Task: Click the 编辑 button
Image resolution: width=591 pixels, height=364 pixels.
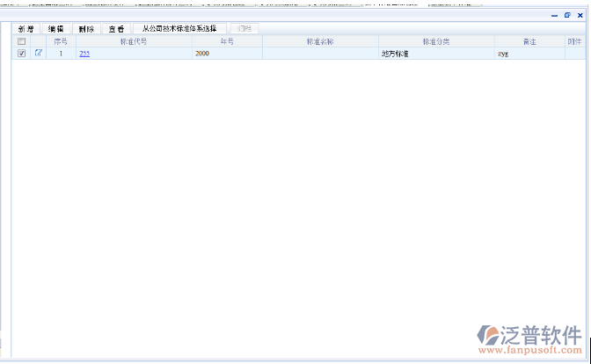Action: [x=56, y=29]
